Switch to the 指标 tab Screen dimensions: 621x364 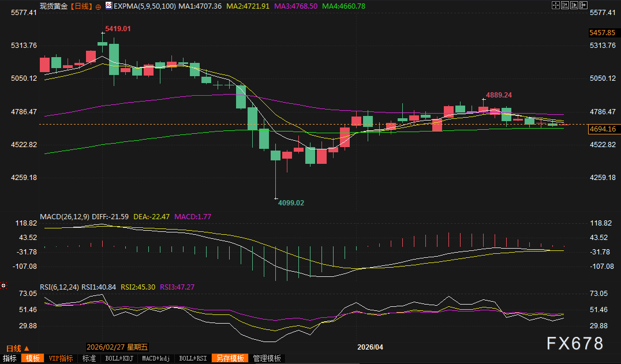[x=10, y=358]
